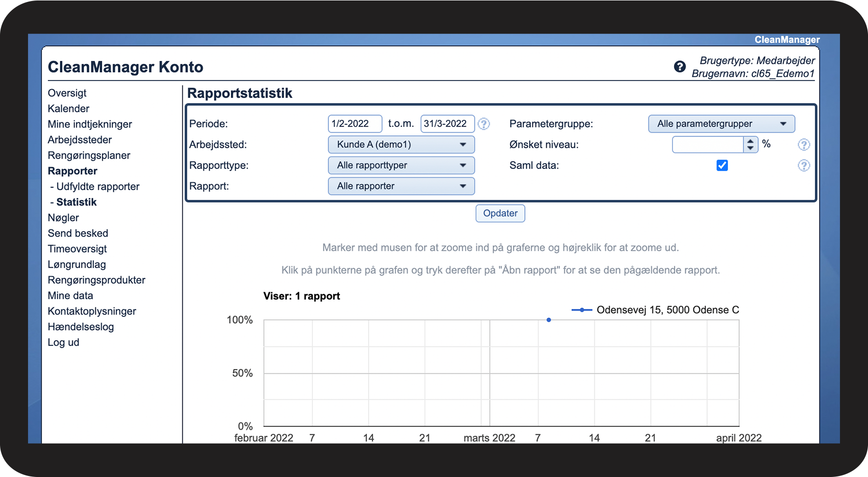Click the Ønsket niveau percent input field
Viewport: 868px width, 477px height.
[708, 144]
